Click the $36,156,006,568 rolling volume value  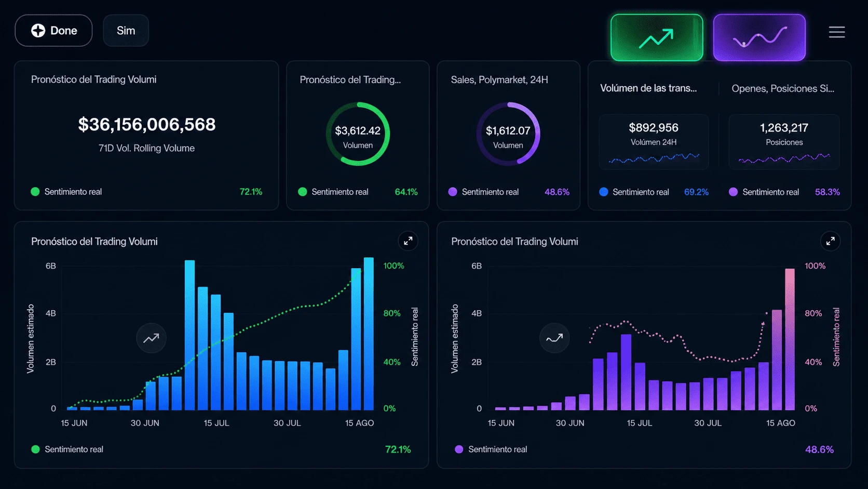pos(147,124)
